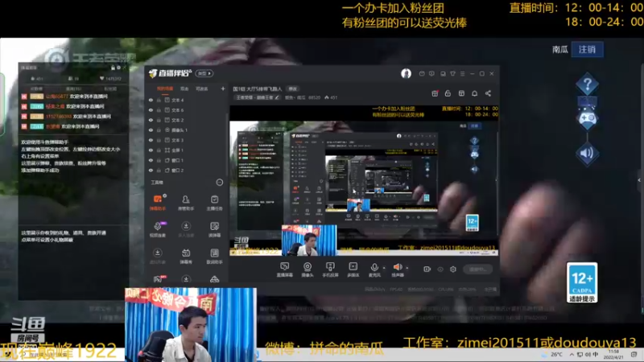This screenshot has width=644, height=362.
Task: Open the 26°C weather widget on taskbar
Action: 553,354
